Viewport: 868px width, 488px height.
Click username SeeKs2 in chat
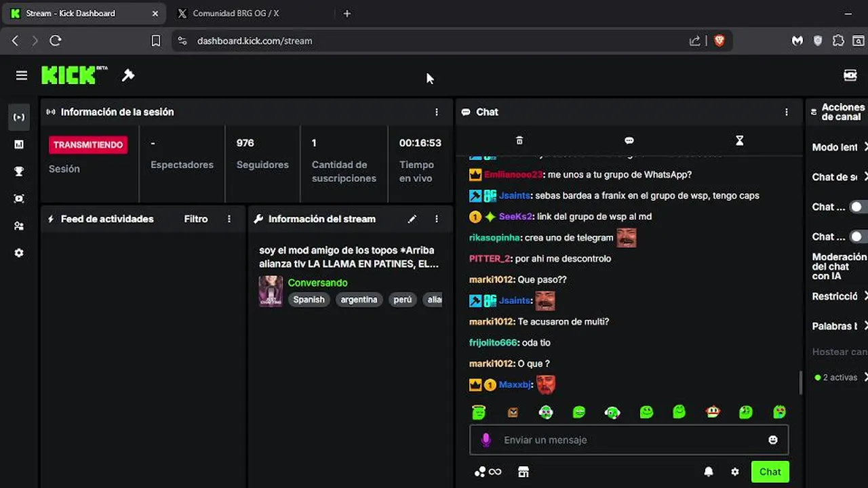(x=516, y=217)
